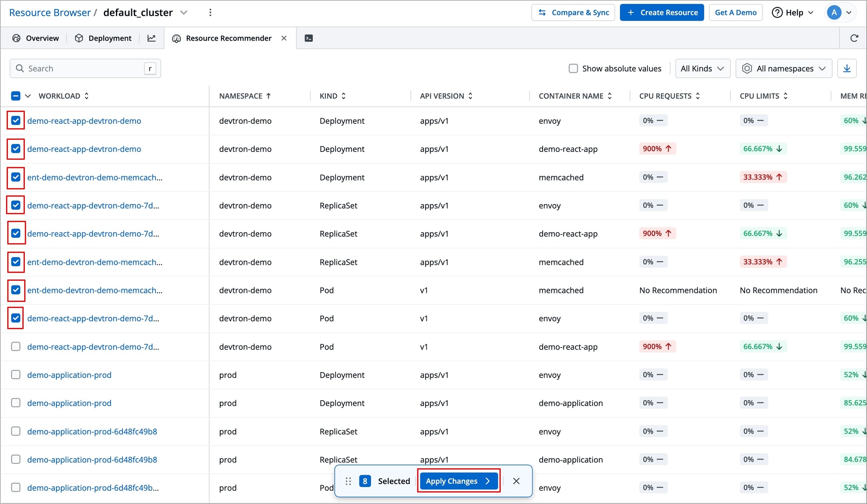Click the refresh icon in tab bar

854,38
